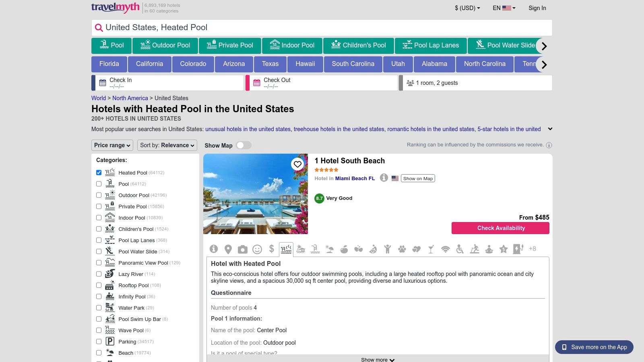Image resolution: width=644 pixels, height=362 pixels.
Task: Open the Wi-Fi icon tab
Action: click(x=446, y=249)
